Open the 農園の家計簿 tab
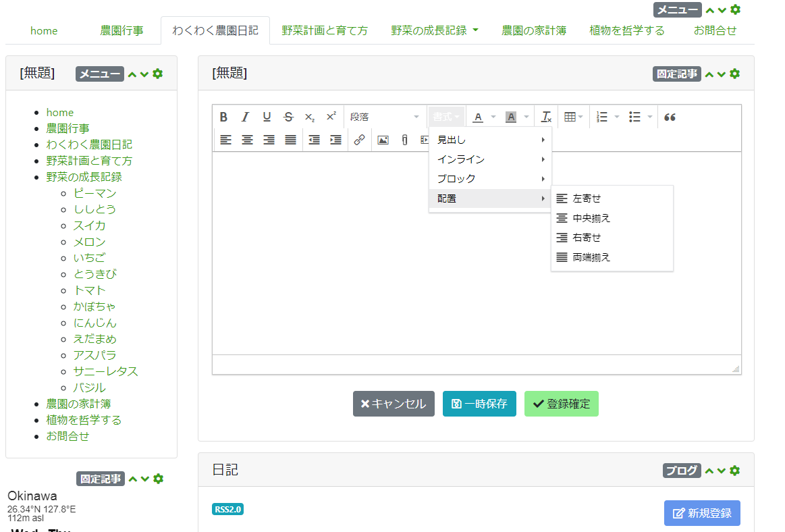 pyautogui.click(x=534, y=30)
